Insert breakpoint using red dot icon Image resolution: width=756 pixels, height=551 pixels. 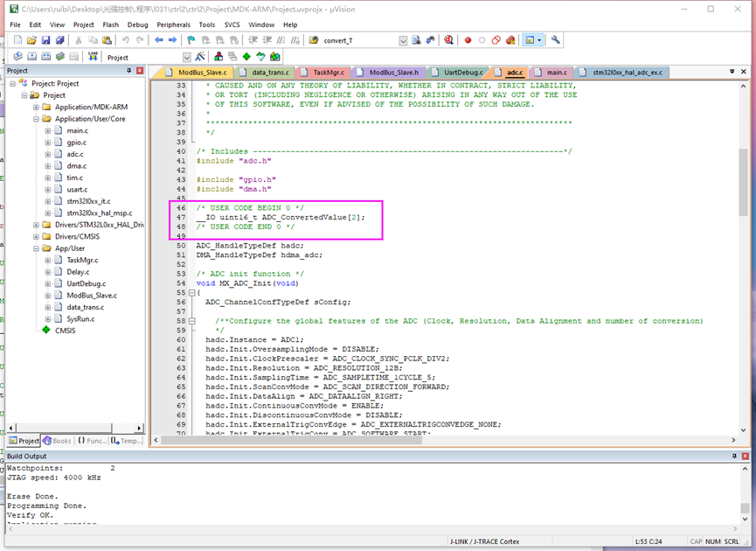click(x=468, y=40)
